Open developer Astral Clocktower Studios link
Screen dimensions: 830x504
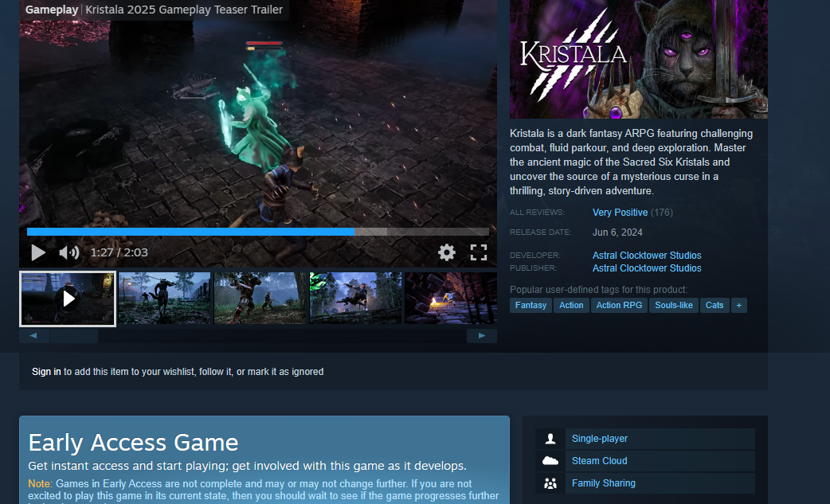click(x=646, y=256)
